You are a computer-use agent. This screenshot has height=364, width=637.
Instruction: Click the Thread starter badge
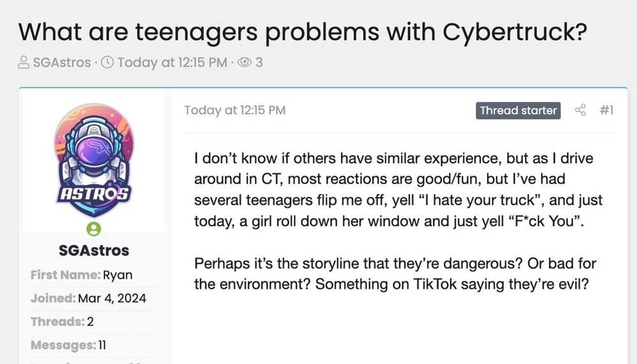click(518, 110)
